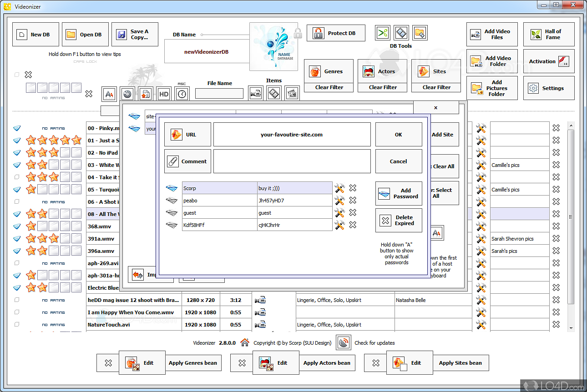Toggle the blue check beside 368.wmv
Screen dimensions: 587x392
pos(17,226)
